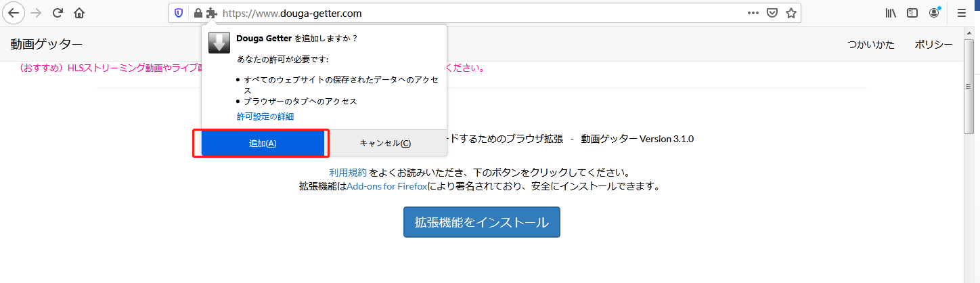980x283 pixels.
Task: Save page to Pocket icon
Action: [772, 13]
